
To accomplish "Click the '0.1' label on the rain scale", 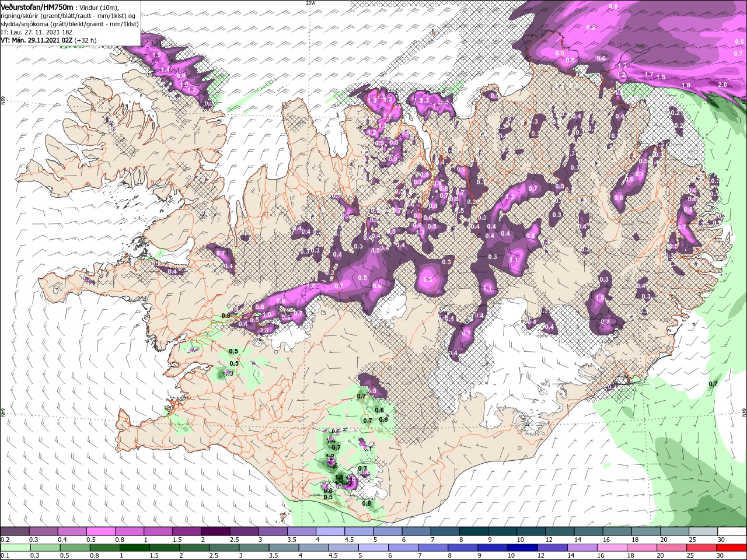I will tap(5, 556).
